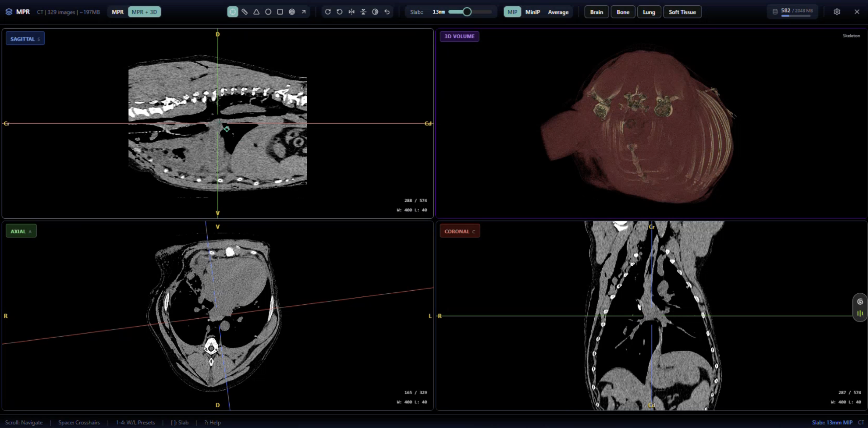Viewport: 868px width, 428px height.
Task: Click the MPR layers logo icon
Action: [9, 12]
